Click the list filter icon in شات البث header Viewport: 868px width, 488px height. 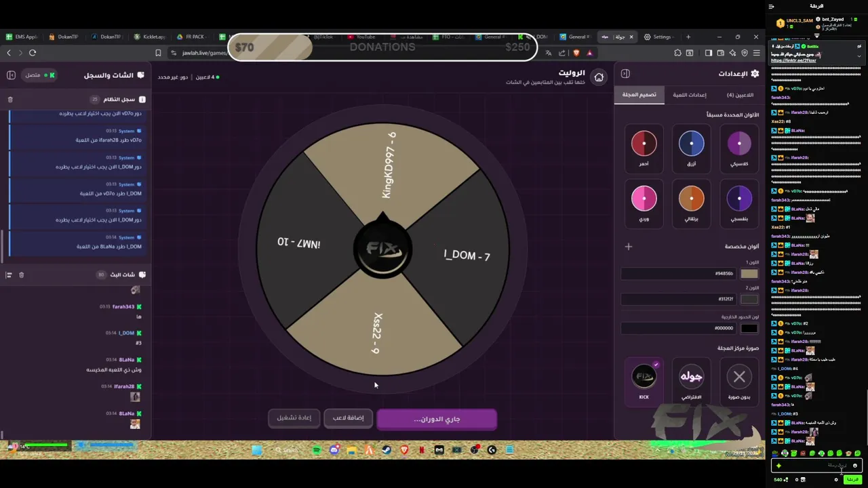pyautogui.click(x=9, y=274)
